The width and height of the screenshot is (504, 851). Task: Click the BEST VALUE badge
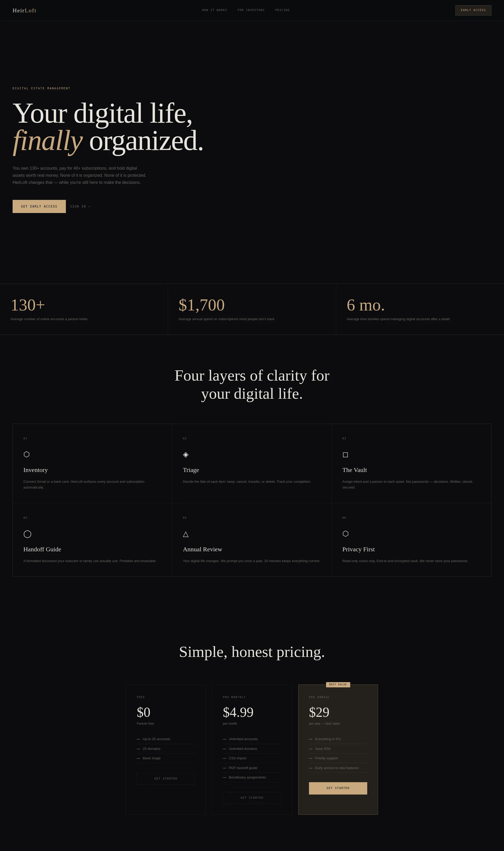pos(338,684)
